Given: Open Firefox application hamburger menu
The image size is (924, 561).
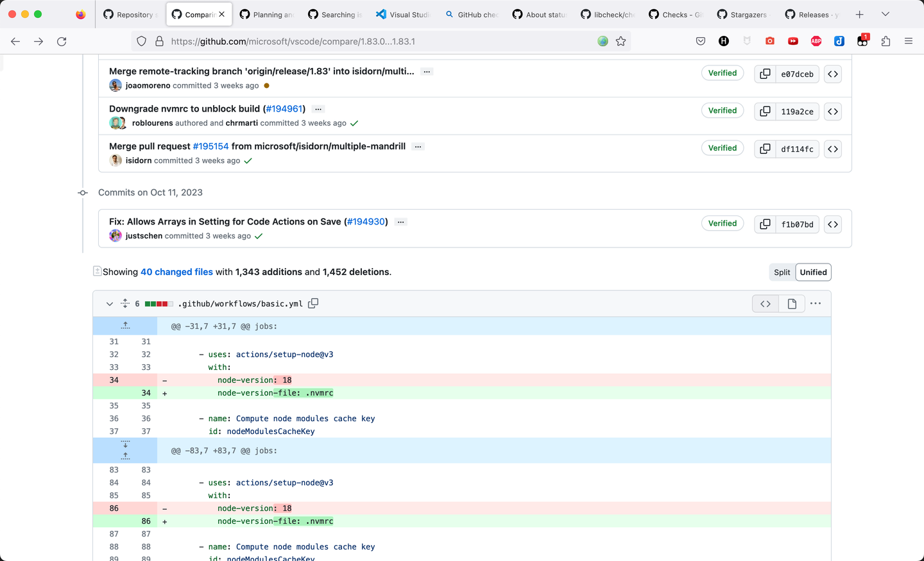Looking at the screenshot, I should [x=909, y=41].
